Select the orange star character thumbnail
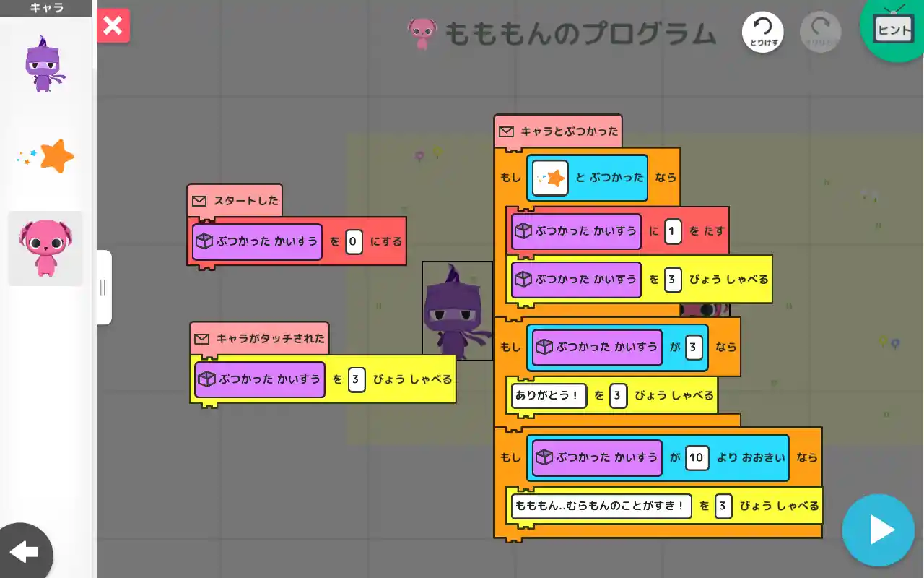This screenshot has height=578, width=924. [x=46, y=156]
